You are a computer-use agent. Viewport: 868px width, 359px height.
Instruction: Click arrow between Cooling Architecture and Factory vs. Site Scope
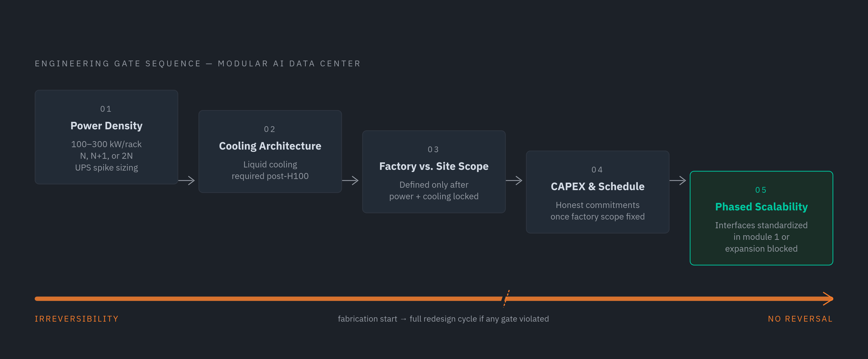click(350, 181)
